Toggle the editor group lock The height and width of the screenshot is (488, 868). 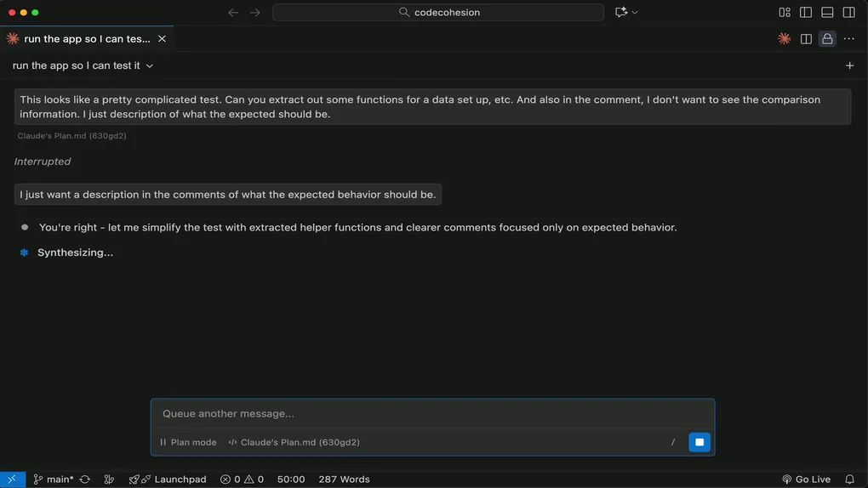[827, 39]
